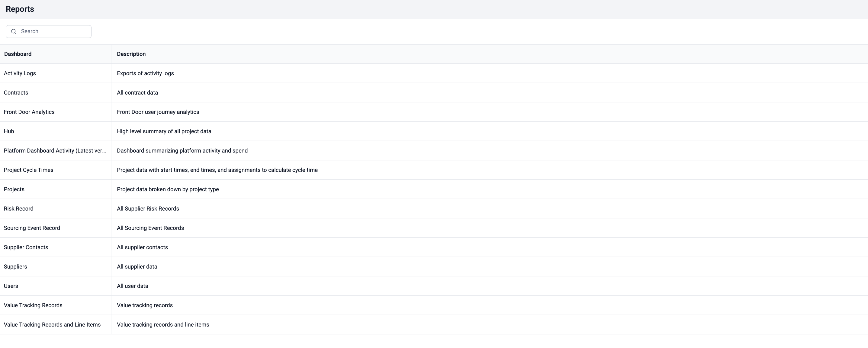Screen dimensions: 868x348
Task: Open Platform Dashboard Activity report
Action: point(55,150)
